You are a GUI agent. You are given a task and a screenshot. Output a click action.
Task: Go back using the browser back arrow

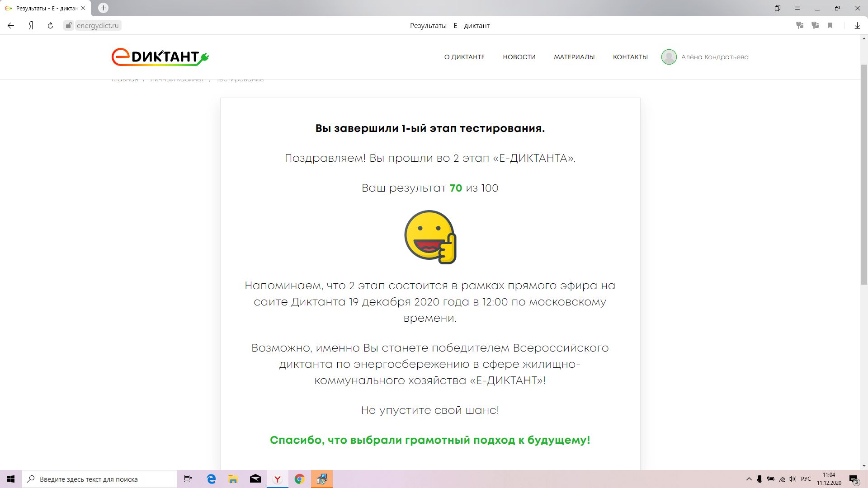point(11,26)
